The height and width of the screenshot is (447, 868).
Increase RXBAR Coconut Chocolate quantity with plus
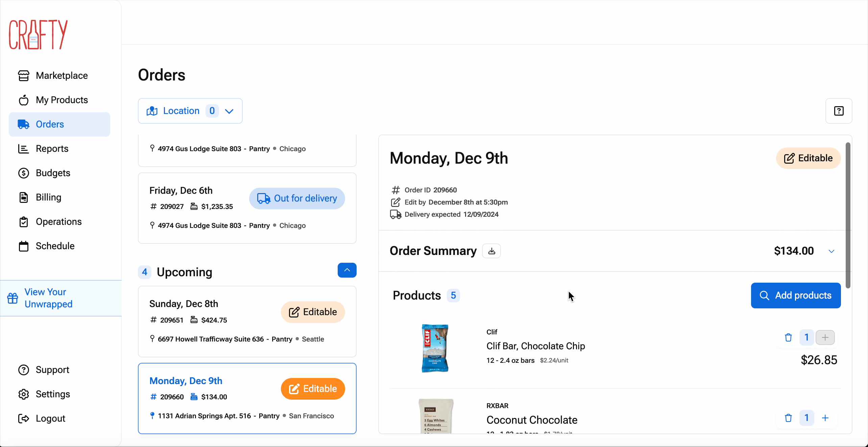pos(825,418)
